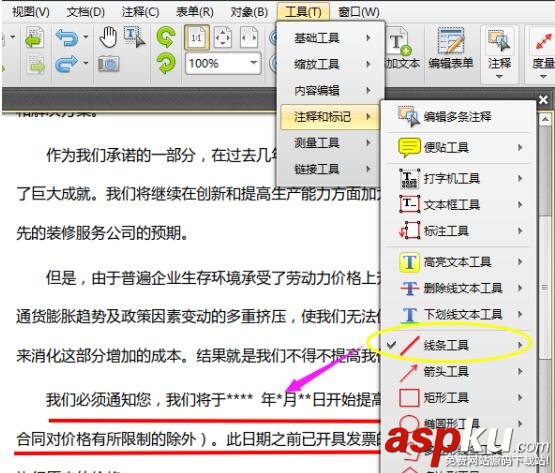Open the Redo history dropdown arrow
Image resolution: width=555 pixels, height=473 pixels.
click(x=86, y=63)
